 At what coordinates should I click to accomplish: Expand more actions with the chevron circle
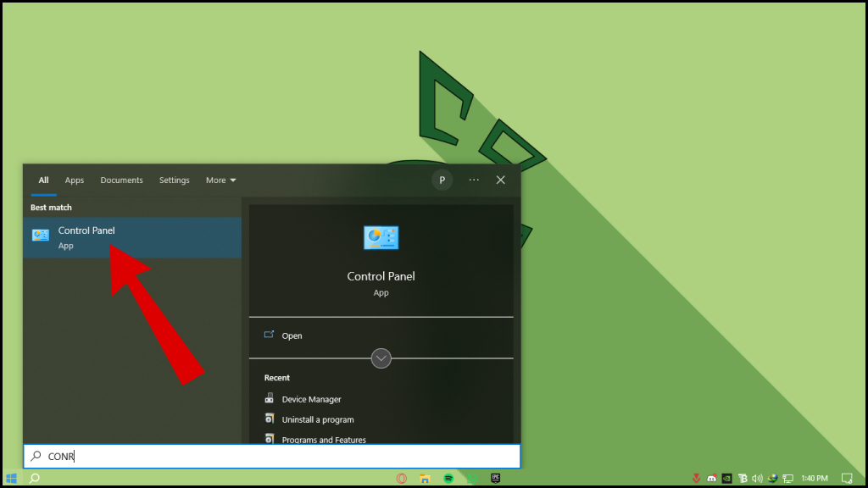[x=381, y=358]
